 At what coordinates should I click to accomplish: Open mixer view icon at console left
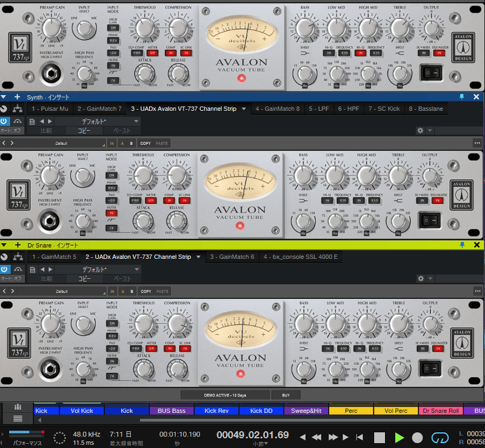point(18,407)
